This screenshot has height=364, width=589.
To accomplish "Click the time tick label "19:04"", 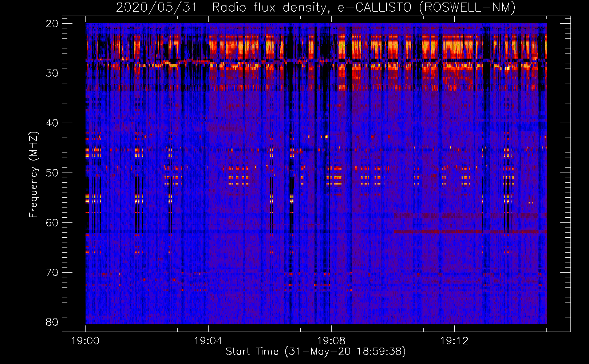I will pyautogui.click(x=208, y=341).
